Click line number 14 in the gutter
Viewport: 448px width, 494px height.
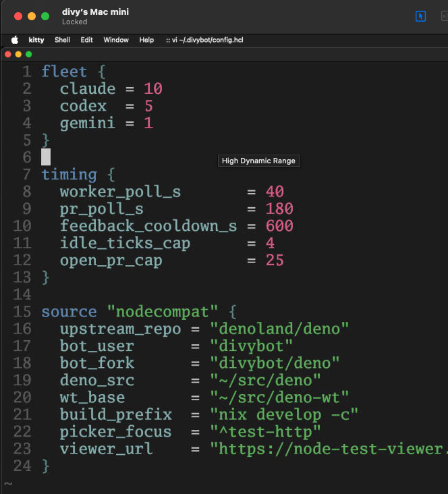22,295
